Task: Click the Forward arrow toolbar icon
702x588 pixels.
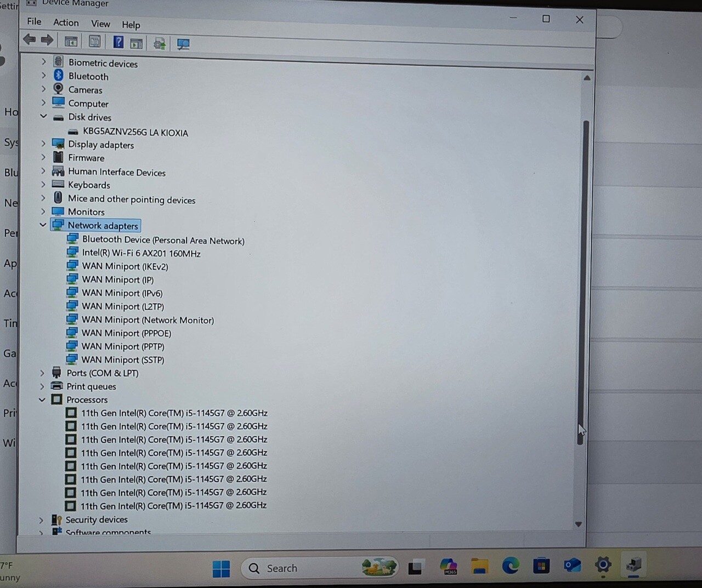Action: 48,40
